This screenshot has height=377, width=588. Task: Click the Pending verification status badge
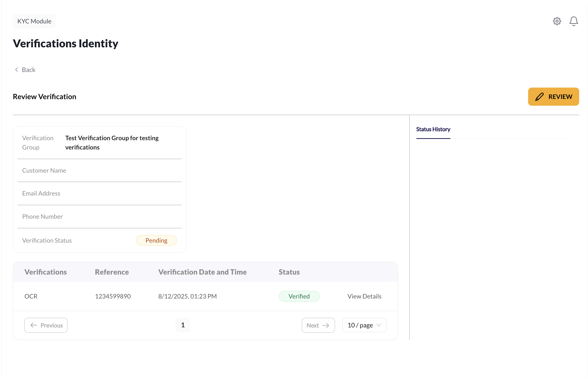pyautogui.click(x=156, y=240)
